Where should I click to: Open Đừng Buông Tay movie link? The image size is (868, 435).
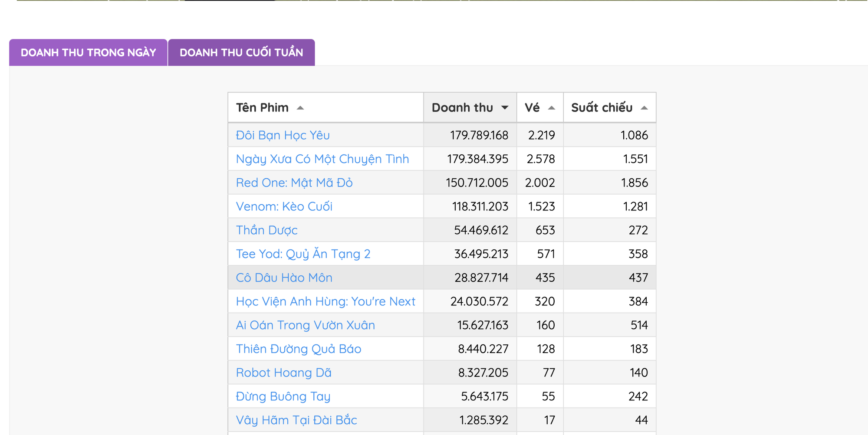coord(283,396)
